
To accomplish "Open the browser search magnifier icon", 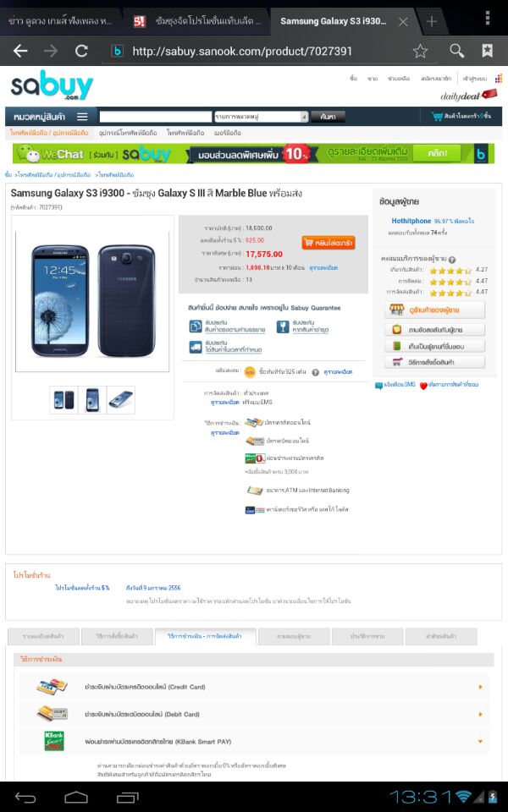I will click(x=456, y=50).
